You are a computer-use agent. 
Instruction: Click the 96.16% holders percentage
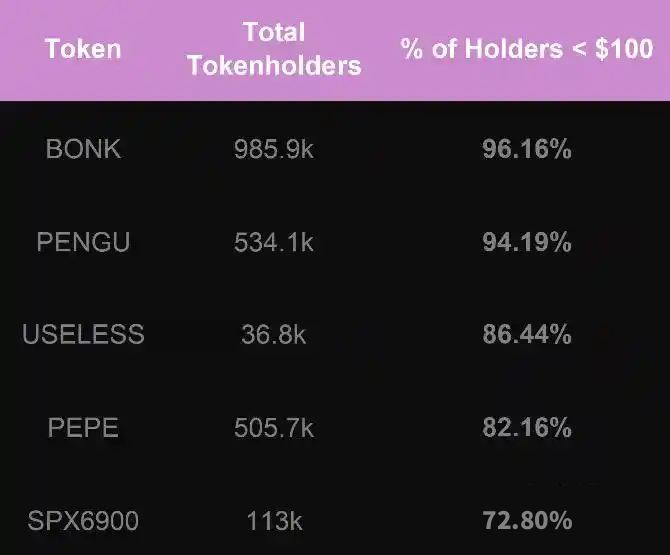527,149
